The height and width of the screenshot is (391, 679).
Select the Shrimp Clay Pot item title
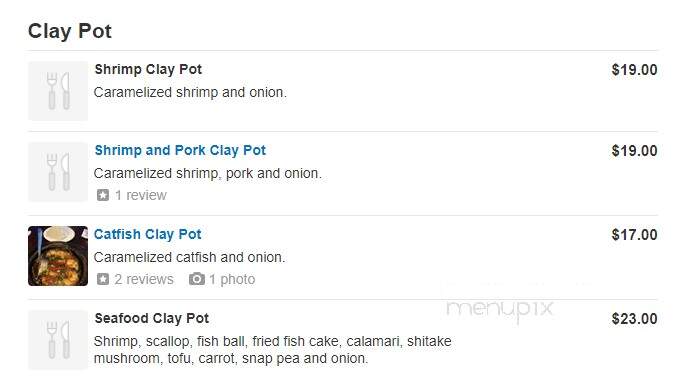point(148,69)
